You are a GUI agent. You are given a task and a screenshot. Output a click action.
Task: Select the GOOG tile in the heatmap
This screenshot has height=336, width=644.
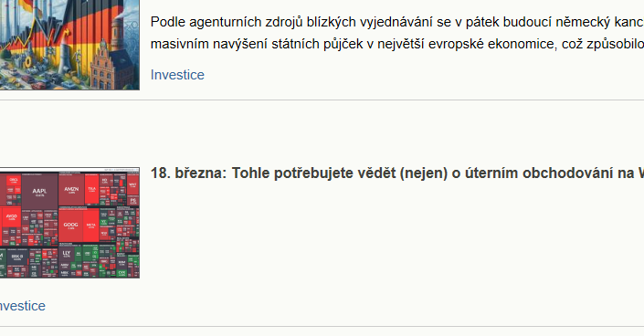coord(70,226)
